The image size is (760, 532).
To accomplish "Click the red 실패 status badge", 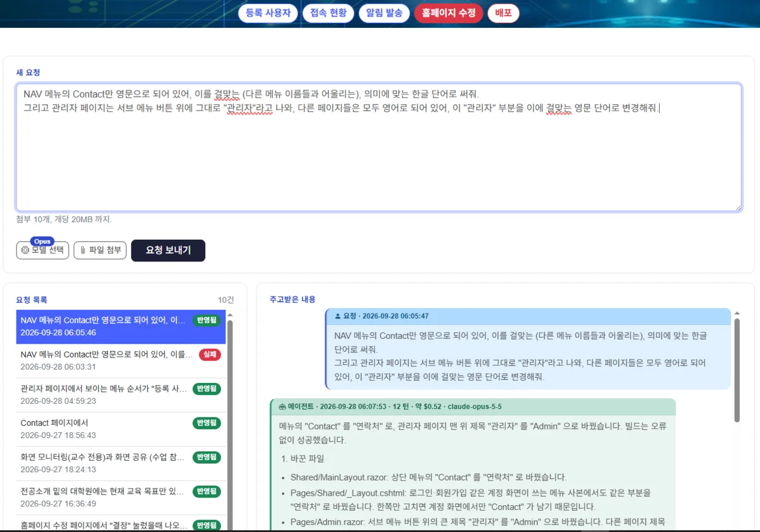I will coord(210,354).
